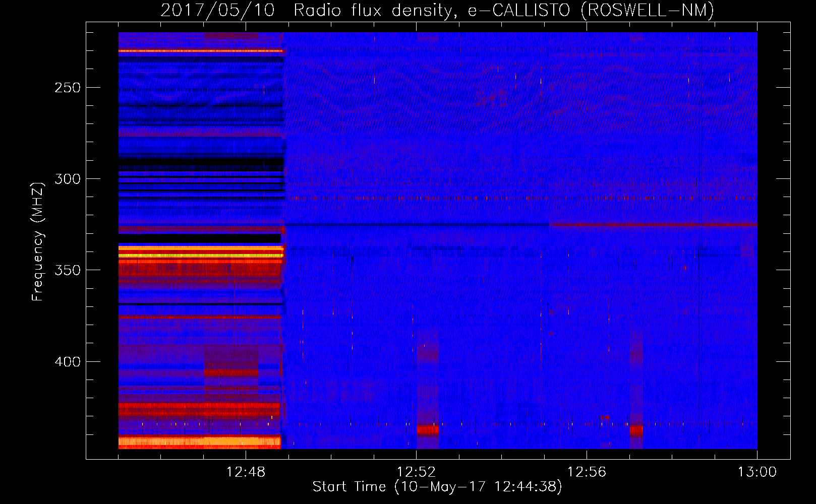Image resolution: width=816 pixels, height=504 pixels.
Task: Click the red burst patch at 12:52 near the bottom
Action: 428,430
